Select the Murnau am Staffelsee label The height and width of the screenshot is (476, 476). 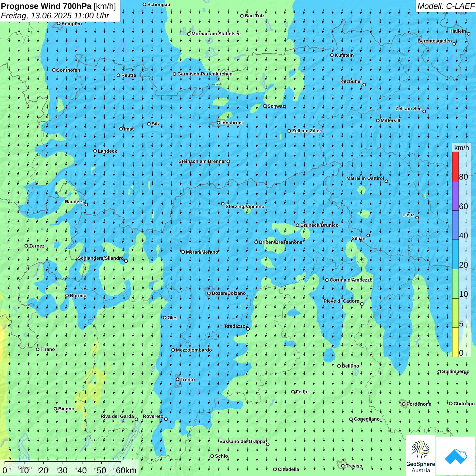(216, 34)
